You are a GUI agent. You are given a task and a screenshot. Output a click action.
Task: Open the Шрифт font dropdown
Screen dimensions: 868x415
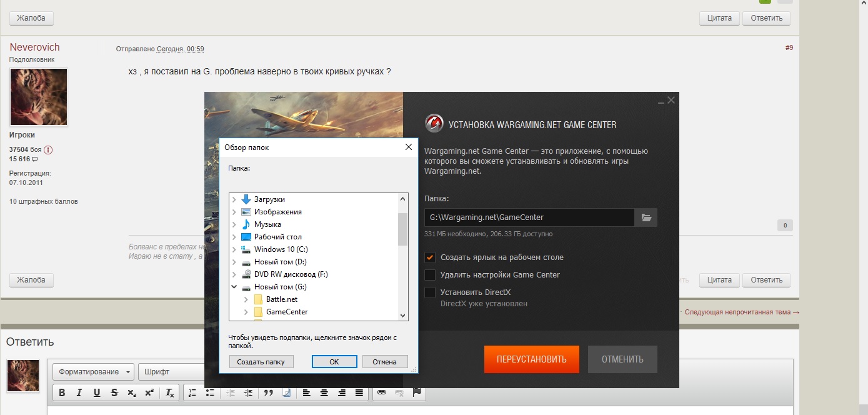172,372
